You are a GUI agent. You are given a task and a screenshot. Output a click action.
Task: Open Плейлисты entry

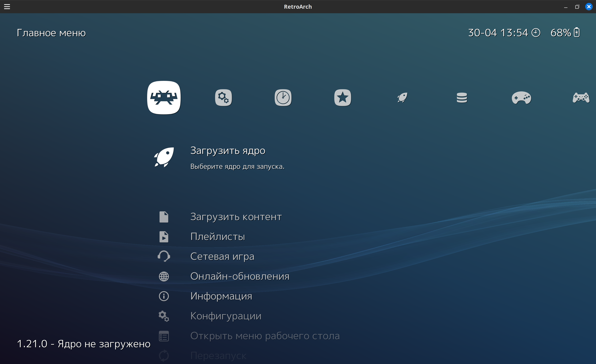(x=217, y=237)
